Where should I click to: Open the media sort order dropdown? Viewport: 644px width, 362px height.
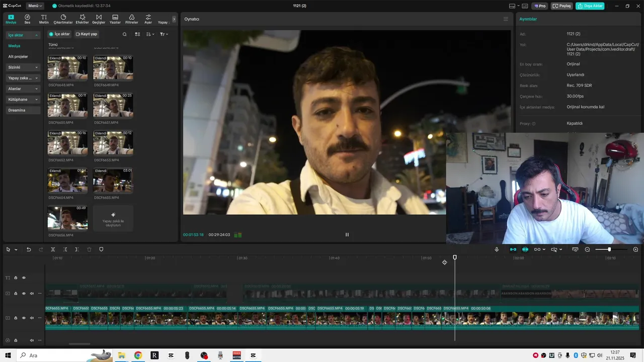[150, 34]
